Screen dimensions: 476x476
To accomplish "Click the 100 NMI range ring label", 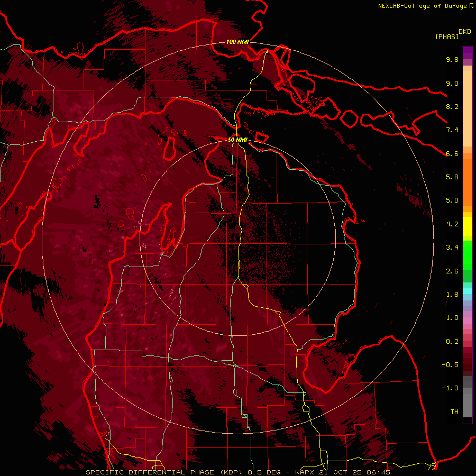I will point(237,42).
